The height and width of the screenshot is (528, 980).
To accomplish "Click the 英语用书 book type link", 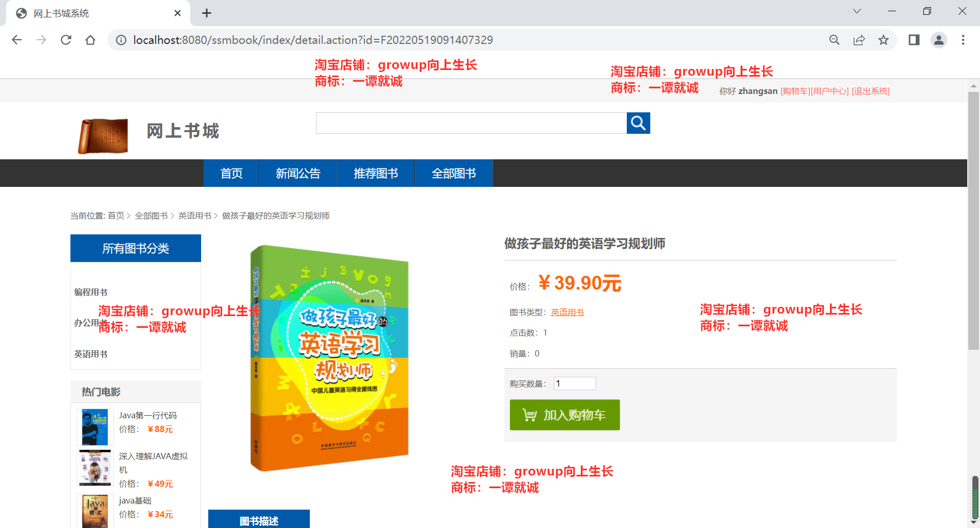I will pos(567,312).
